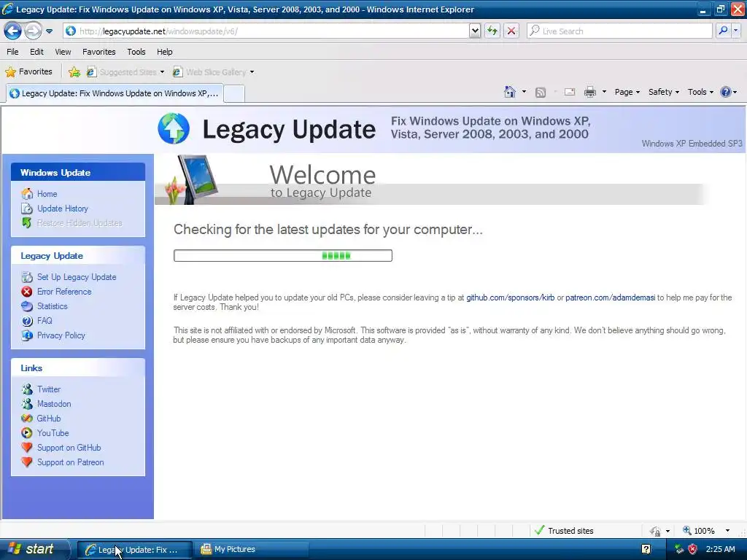The width and height of the screenshot is (747, 560).
Task: Click the browser Forward arrow button
Action: (x=33, y=31)
